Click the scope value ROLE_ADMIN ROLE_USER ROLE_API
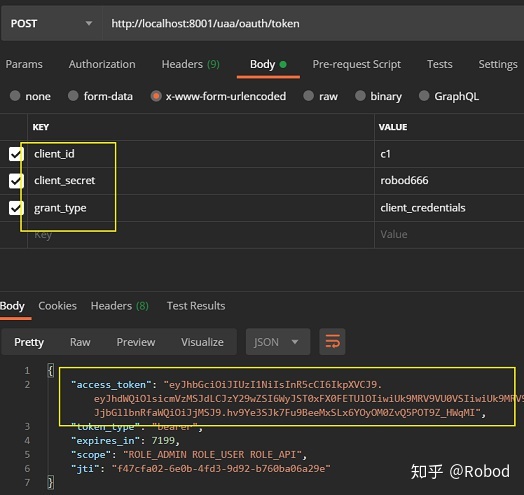This screenshot has width=524, height=495. pos(213,455)
